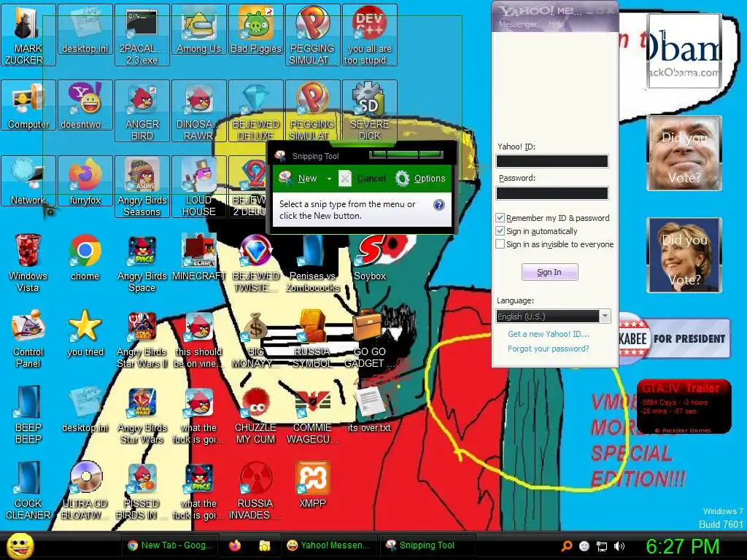Click the network tray icon
Viewport: 747px width, 560px height.
click(602, 546)
